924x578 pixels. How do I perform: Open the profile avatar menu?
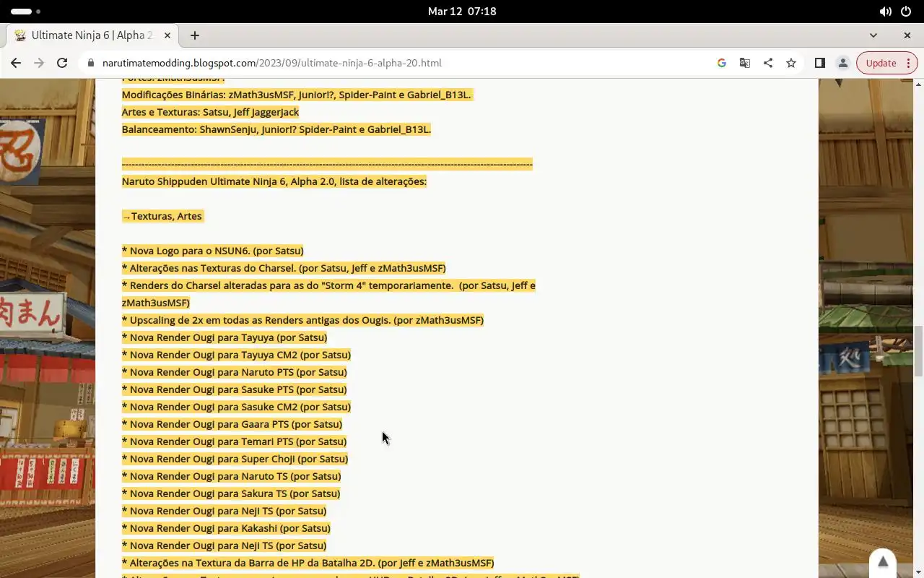click(x=842, y=63)
